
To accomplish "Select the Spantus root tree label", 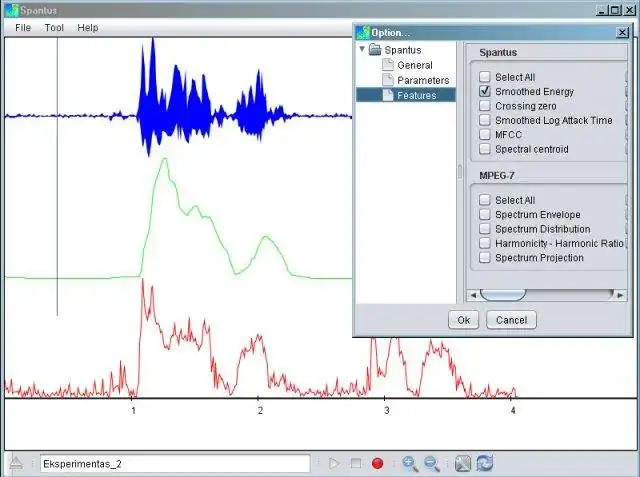I will [403, 50].
